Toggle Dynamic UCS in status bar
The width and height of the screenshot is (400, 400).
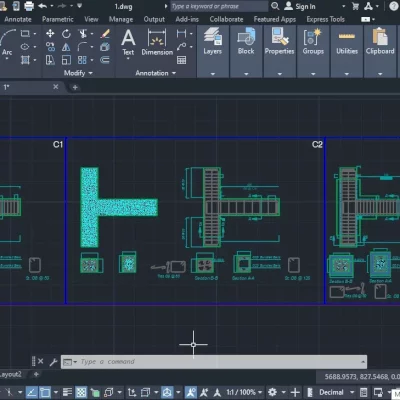point(132,392)
